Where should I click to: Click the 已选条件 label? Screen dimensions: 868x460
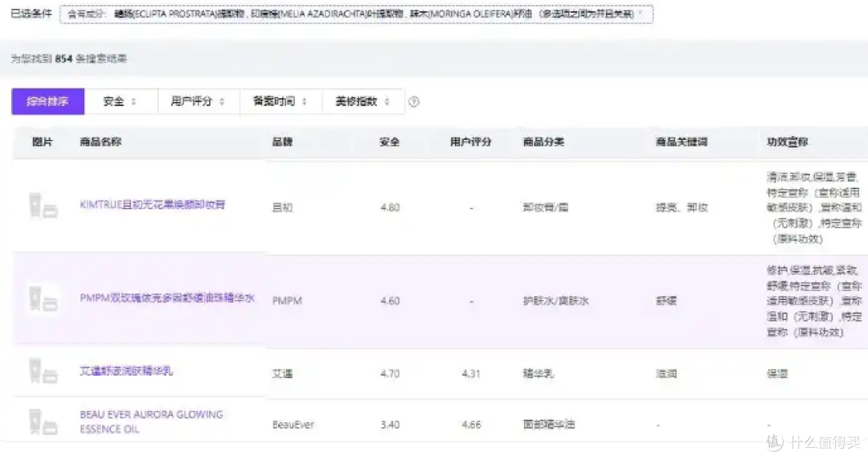click(31, 14)
